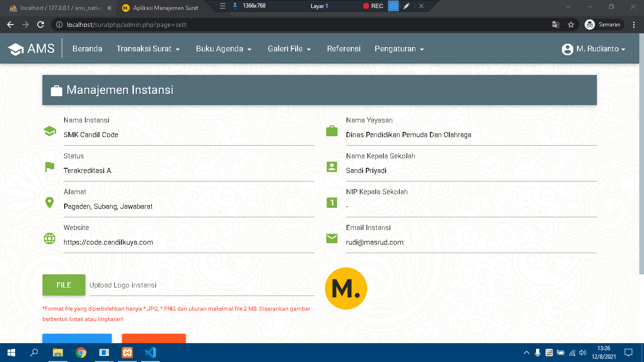The image size is (644, 362).
Task: Click the person icon next to Nama Kepala Sekolah
Action: point(332,167)
